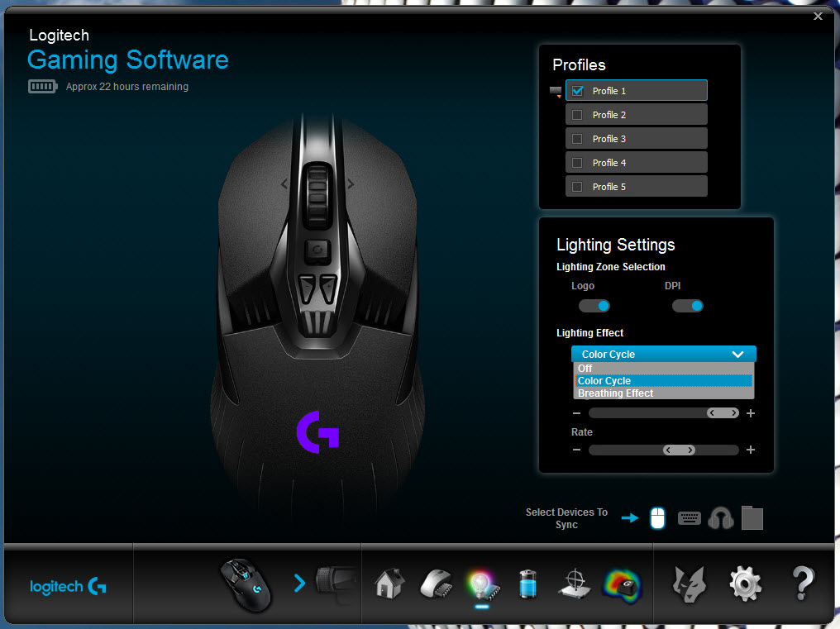
Task: Increase brightness with the plus button
Action: pyautogui.click(x=751, y=413)
